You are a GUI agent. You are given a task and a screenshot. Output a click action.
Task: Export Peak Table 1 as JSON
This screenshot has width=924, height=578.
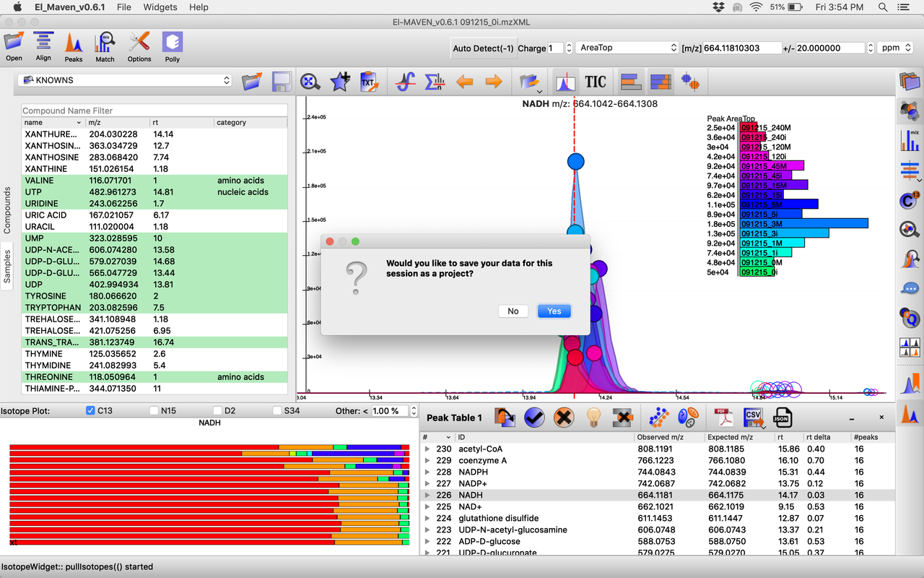783,418
